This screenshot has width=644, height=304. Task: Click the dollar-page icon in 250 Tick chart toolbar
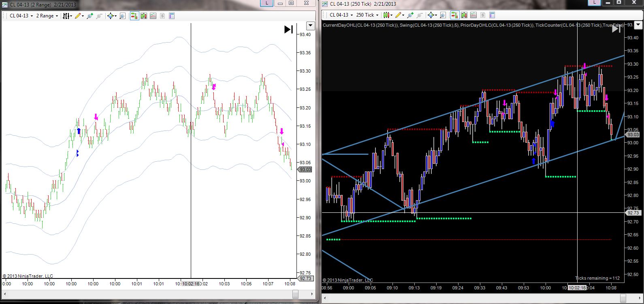[482, 15]
